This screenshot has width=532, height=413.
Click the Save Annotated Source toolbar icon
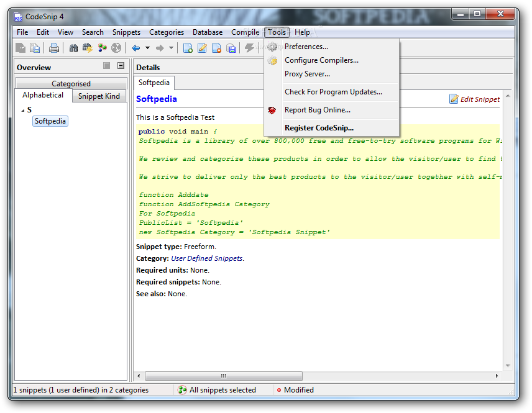click(21, 48)
